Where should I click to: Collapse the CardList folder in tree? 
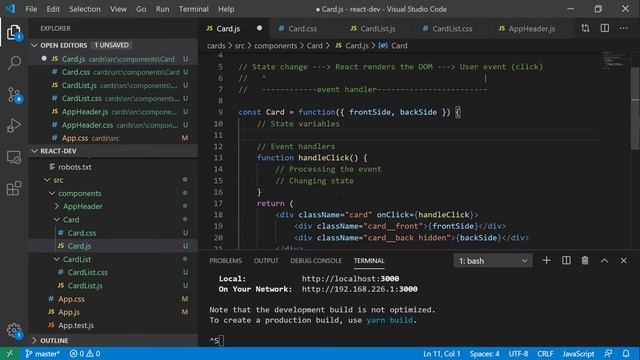[57, 259]
